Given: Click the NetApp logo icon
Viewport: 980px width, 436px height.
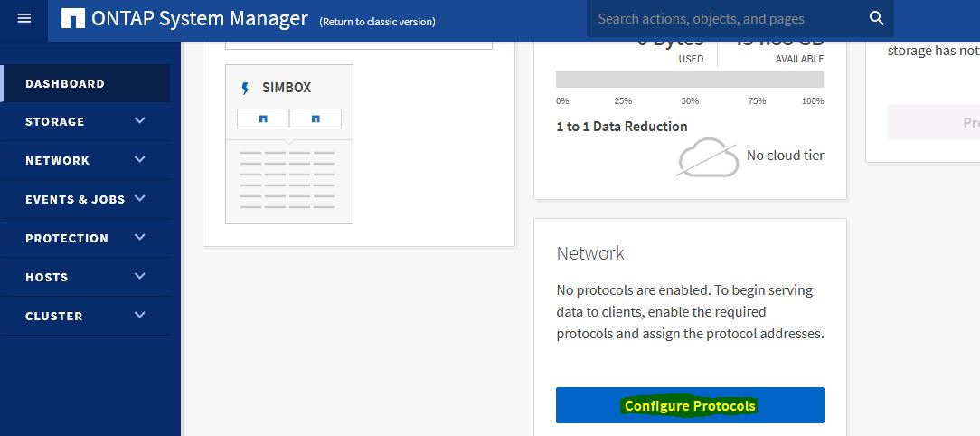Looking at the screenshot, I should pyautogui.click(x=73, y=19).
